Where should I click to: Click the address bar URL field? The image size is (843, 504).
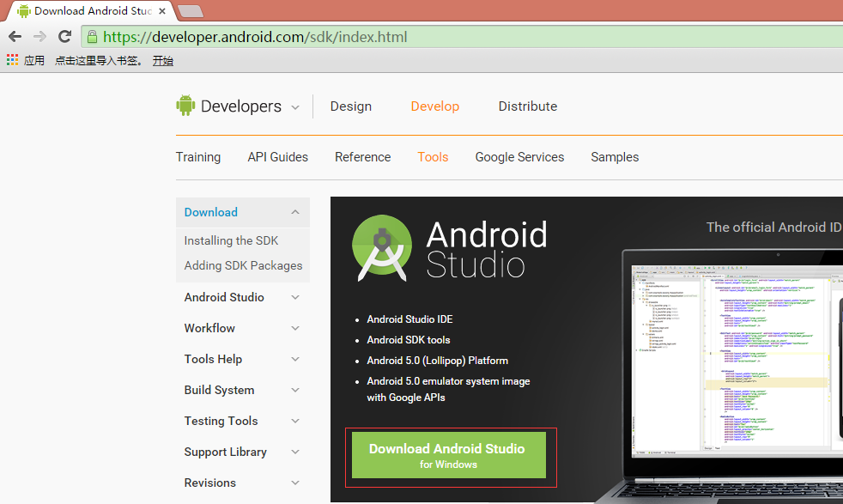pyautogui.click(x=463, y=37)
